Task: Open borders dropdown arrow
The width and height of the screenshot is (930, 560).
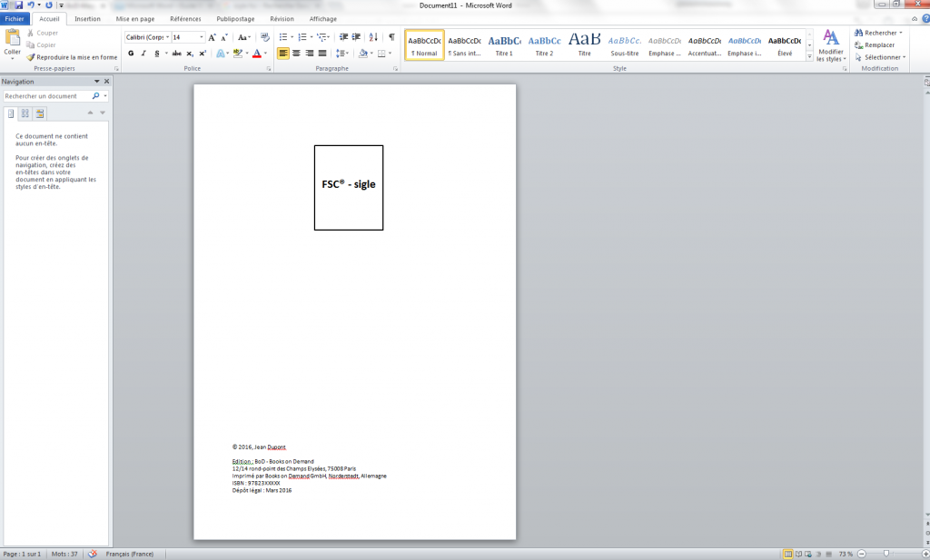Action: tap(390, 54)
